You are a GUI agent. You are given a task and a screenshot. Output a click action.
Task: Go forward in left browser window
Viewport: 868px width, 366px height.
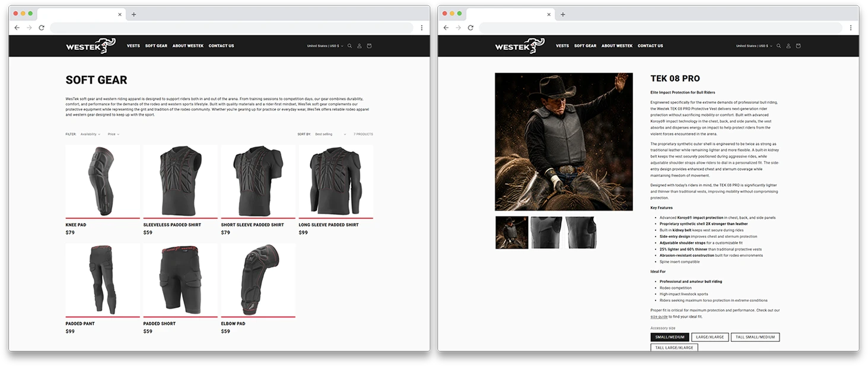(29, 27)
